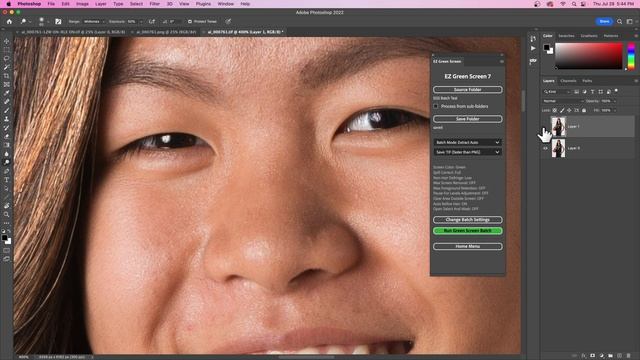Select the Frame tool
Screen dimensions: 640x360
tap(7, 84)
